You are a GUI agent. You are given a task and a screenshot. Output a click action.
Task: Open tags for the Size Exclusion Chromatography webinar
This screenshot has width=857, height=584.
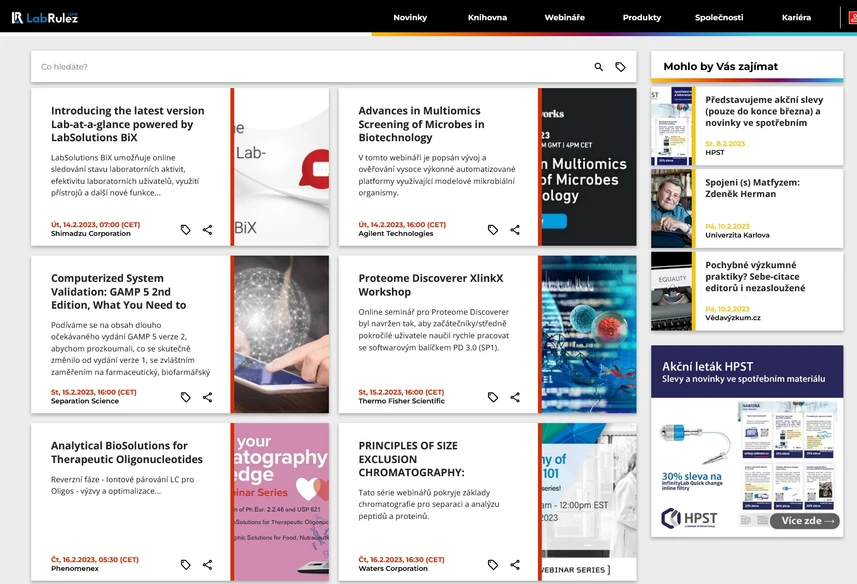click(493, 565)
